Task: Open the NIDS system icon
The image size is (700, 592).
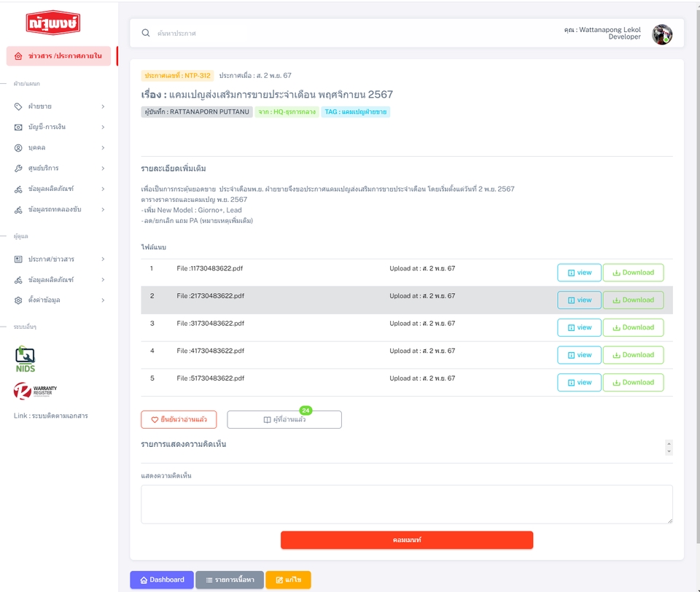Action: point(25,359)
